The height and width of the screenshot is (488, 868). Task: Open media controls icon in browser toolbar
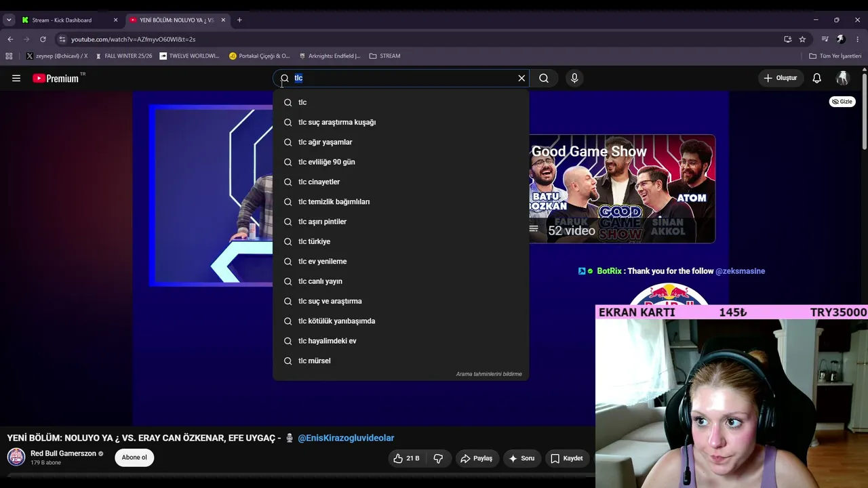pos(825,39)
